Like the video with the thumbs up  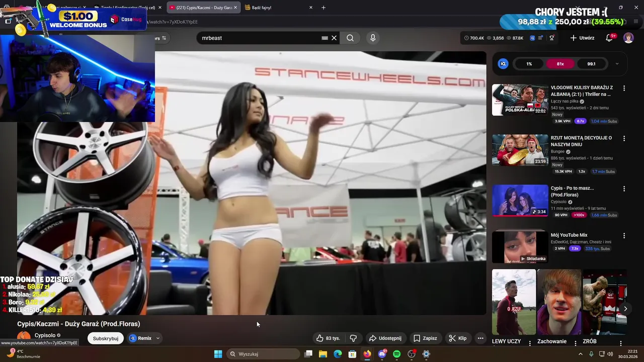click(x=328, y=338)
